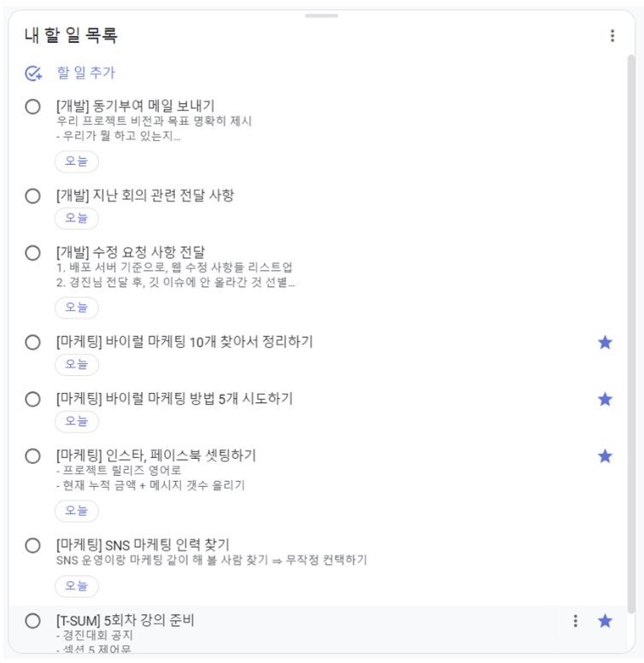Complete the 지난 회의 관련 전달 사항 task
The width and height of the screenshot is (644, 663).
click(32, 196)
